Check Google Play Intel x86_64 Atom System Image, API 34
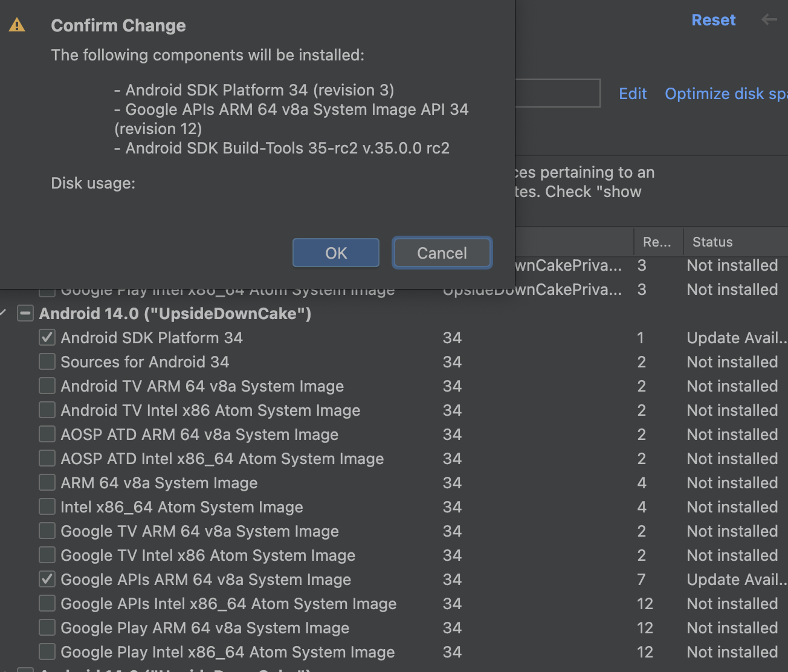Image resolution: width=788 pixels, height=672 pixels. point(47,651)
